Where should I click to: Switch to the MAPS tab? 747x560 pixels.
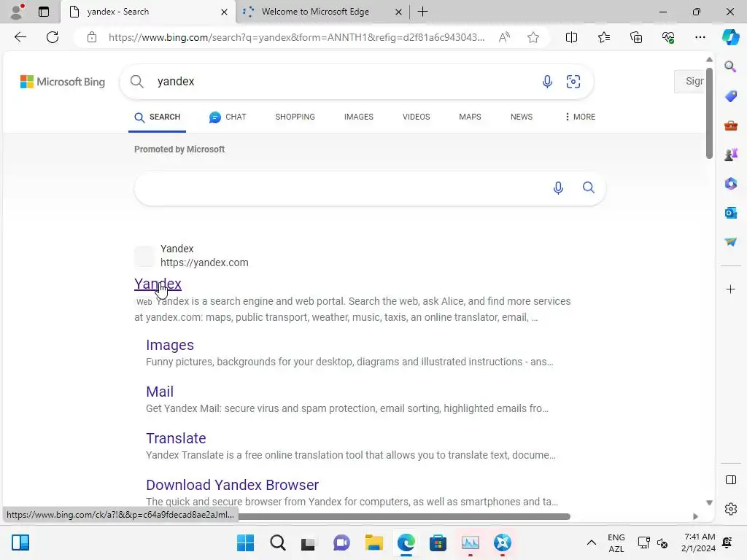coord(470,117)
